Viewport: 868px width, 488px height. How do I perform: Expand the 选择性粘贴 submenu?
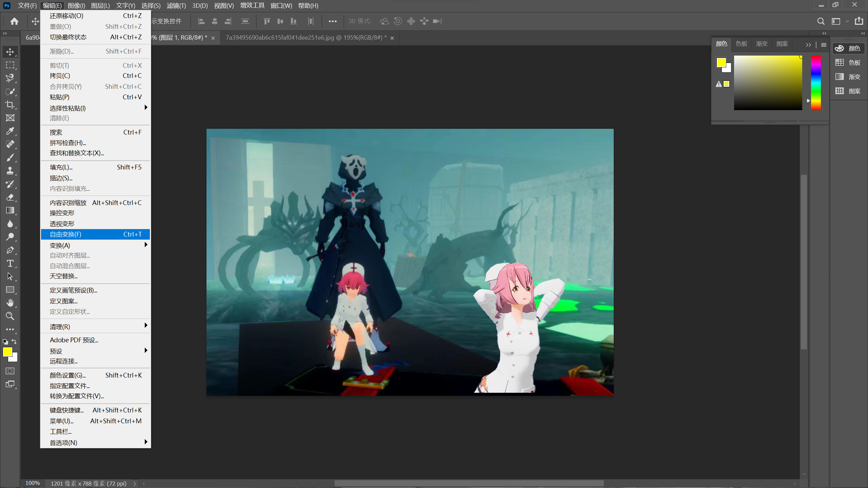(x=95, y=108)
